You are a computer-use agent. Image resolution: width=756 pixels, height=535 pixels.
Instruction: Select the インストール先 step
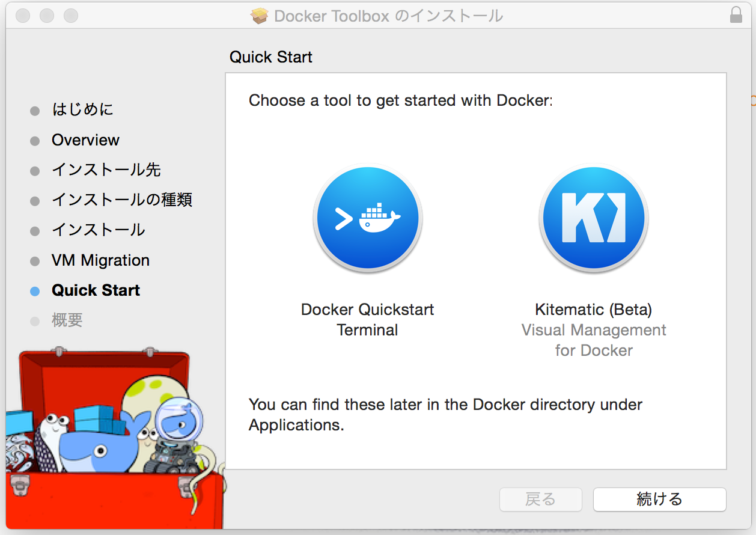point(106,170)
